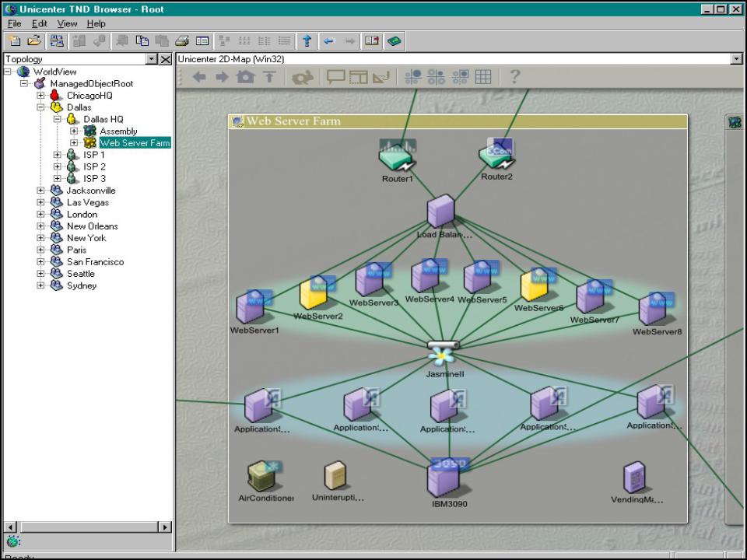Click the speech bubble icon in map toolbar
747x560 pixels.
pyautogui.click(x=336, y=77)
